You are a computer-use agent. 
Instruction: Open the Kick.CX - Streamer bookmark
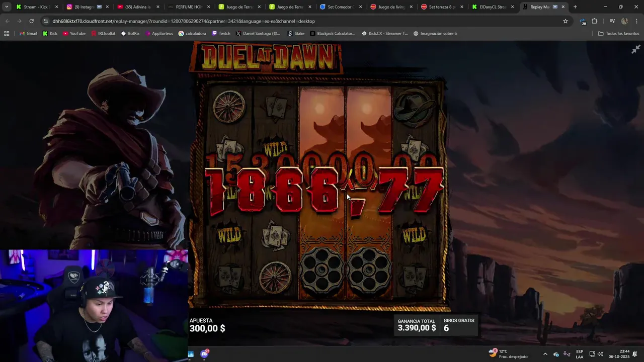[384, 33]
